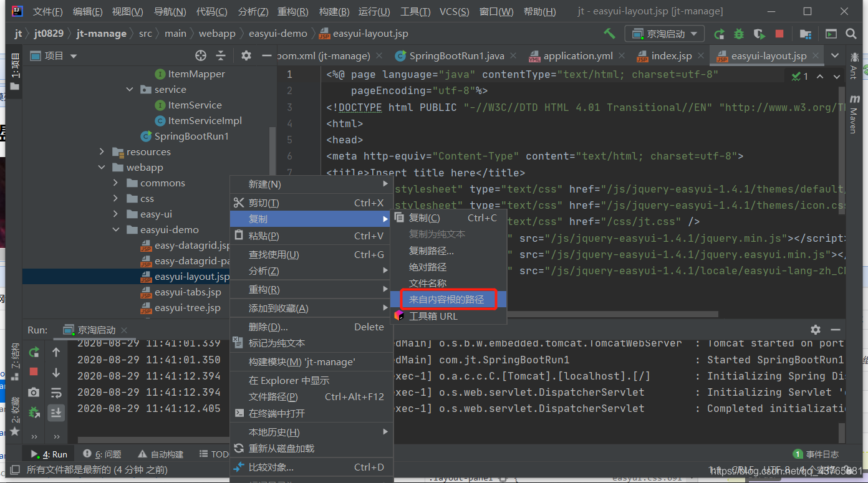Click the locate target icon in Project panel
Screen dimensions: 868x483
click(200, 55)
